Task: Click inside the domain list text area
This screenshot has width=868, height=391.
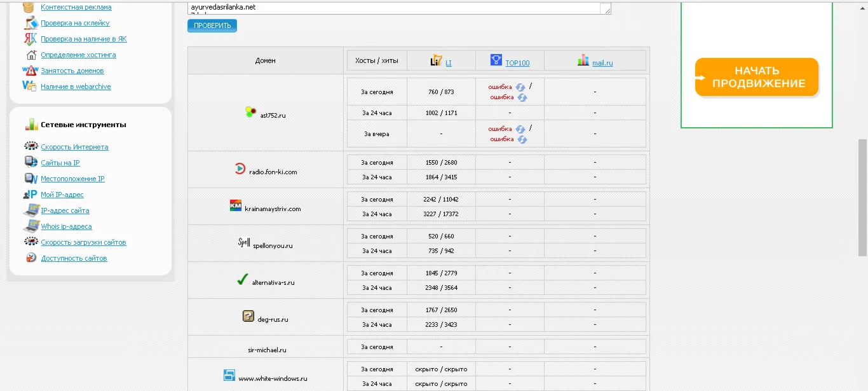Action: (399, 7)
